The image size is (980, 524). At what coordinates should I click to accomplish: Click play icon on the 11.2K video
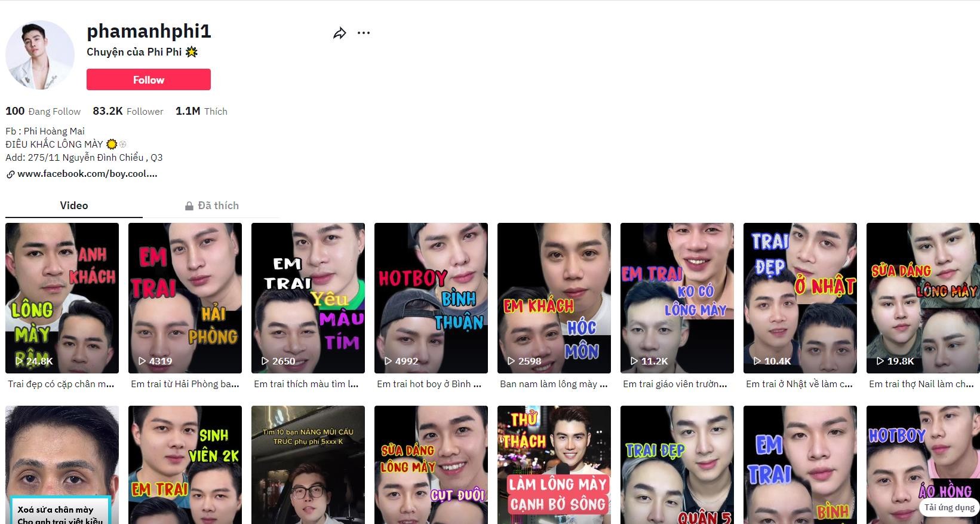[634, 361]
